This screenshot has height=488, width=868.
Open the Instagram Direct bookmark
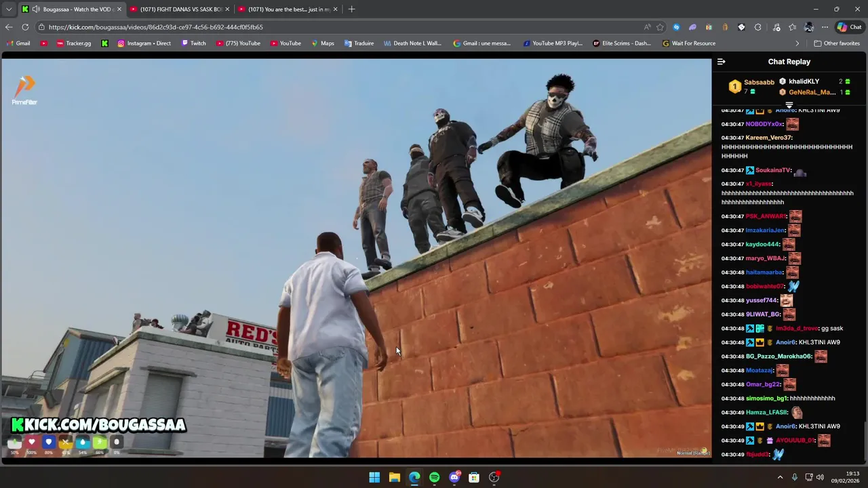144,43
